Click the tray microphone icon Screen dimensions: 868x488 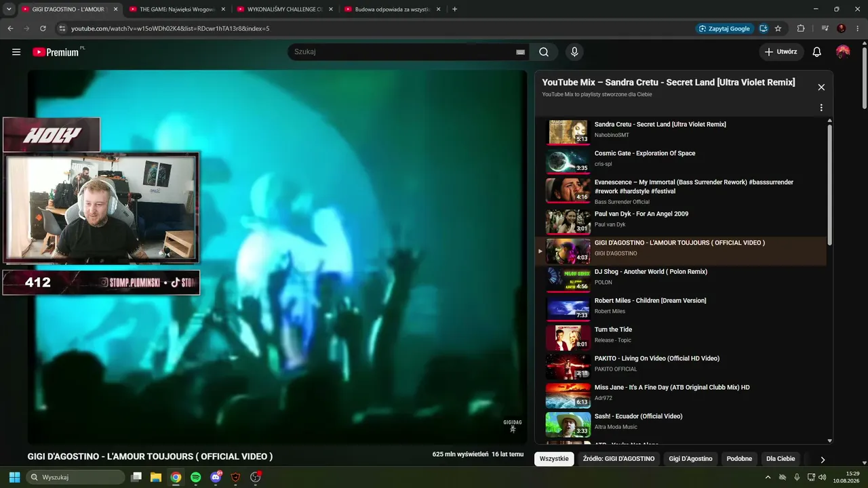point(797,477)
